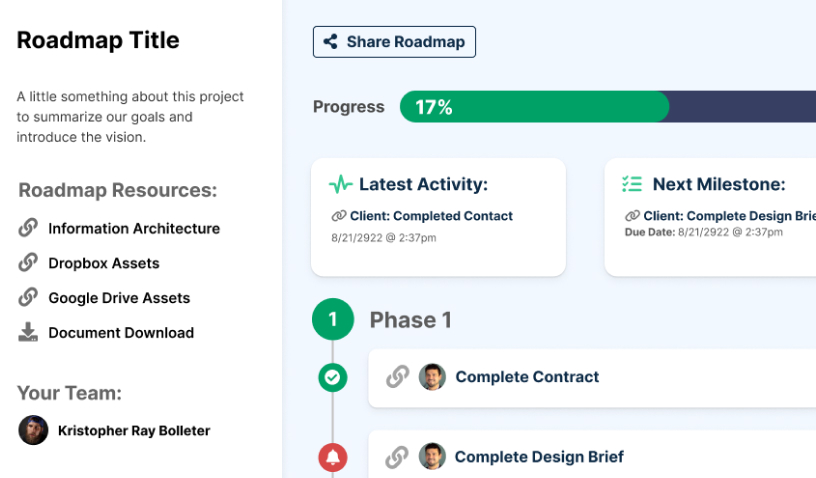Click link icon beside Dropbox Assets
Image resolution: width=816 pixels, height=478 pixels.
[28, 263]
